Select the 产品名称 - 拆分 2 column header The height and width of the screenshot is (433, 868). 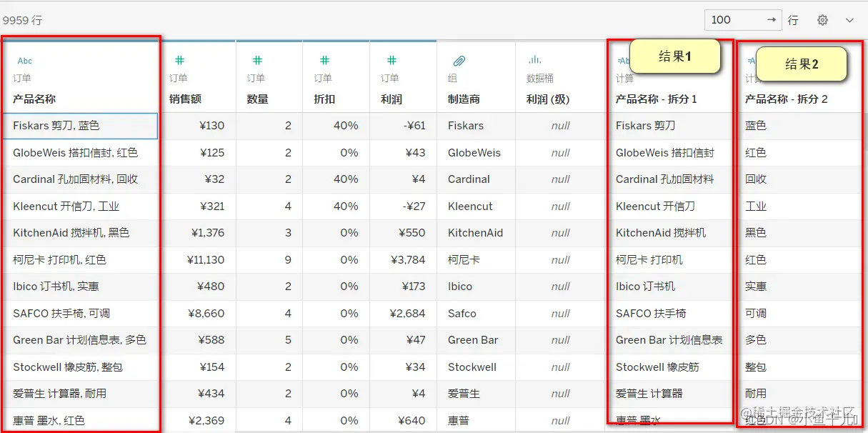pos(787,99)
